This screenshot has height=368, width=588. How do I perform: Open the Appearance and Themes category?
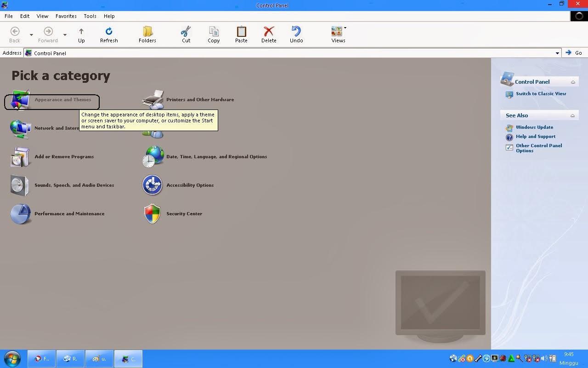(x=64, y=99)
